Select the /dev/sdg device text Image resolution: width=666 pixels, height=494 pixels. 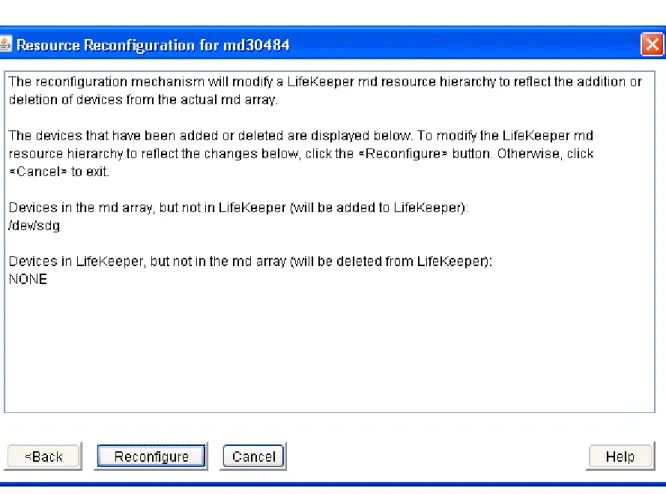34,226
